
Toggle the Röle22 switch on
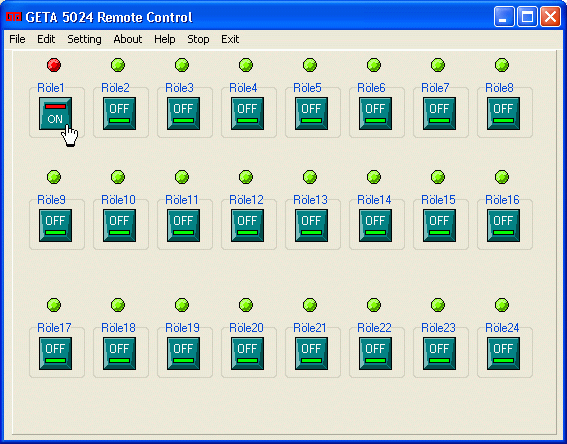pos(375,354)
